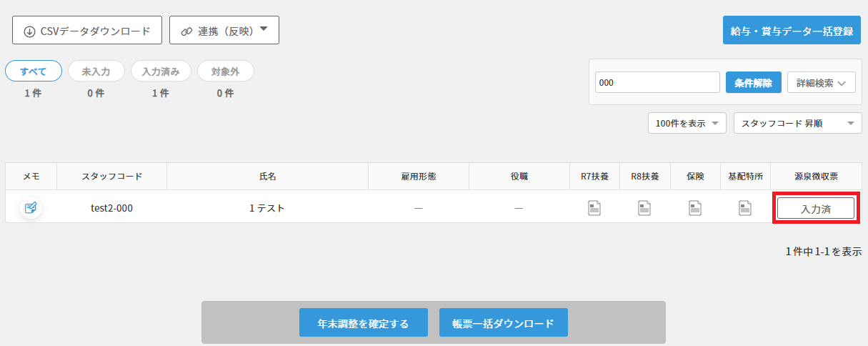868x346 pixels.
Task: Open the 保険 document icon
Action: 694,208
